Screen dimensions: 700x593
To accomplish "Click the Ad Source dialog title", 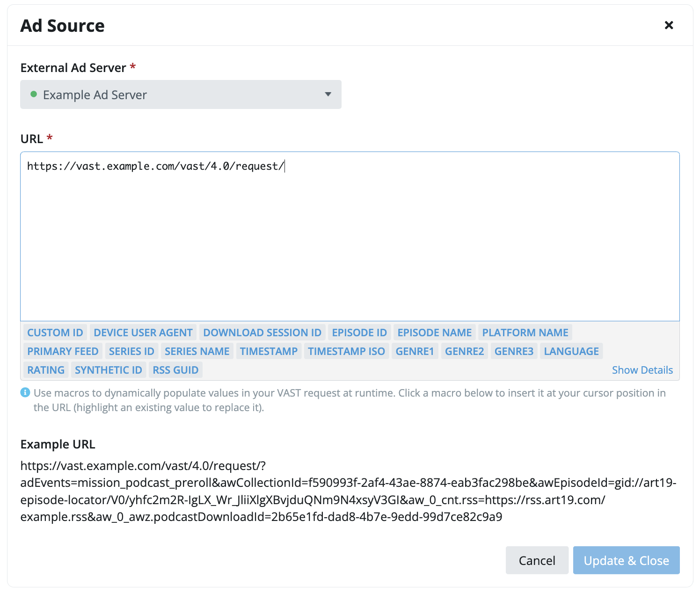I will coord(63,26).
